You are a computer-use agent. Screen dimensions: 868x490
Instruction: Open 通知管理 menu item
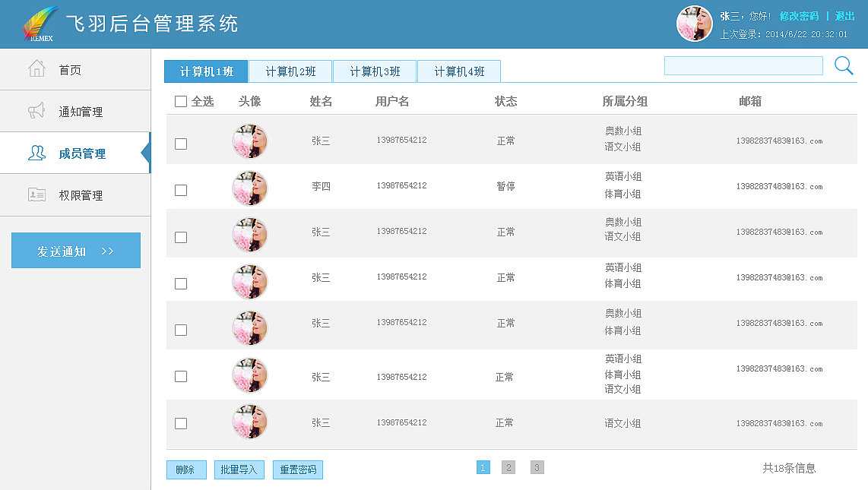click(75, 111)
